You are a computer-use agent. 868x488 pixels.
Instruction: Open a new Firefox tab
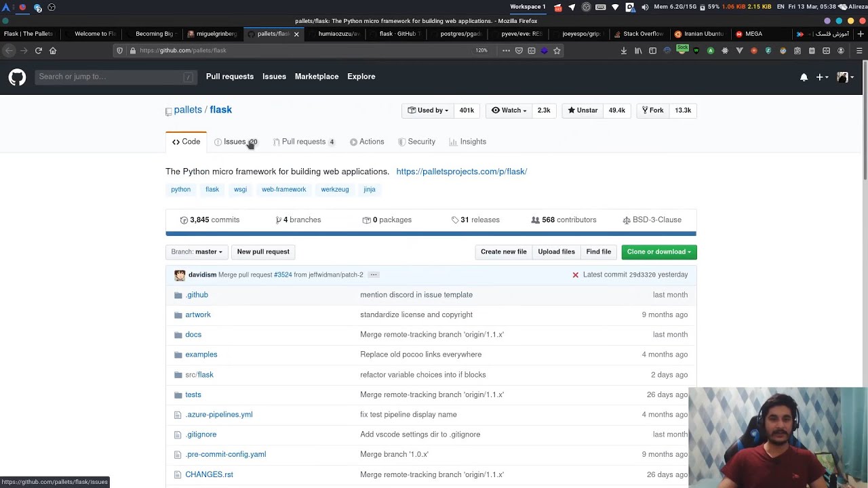(861, 34)
